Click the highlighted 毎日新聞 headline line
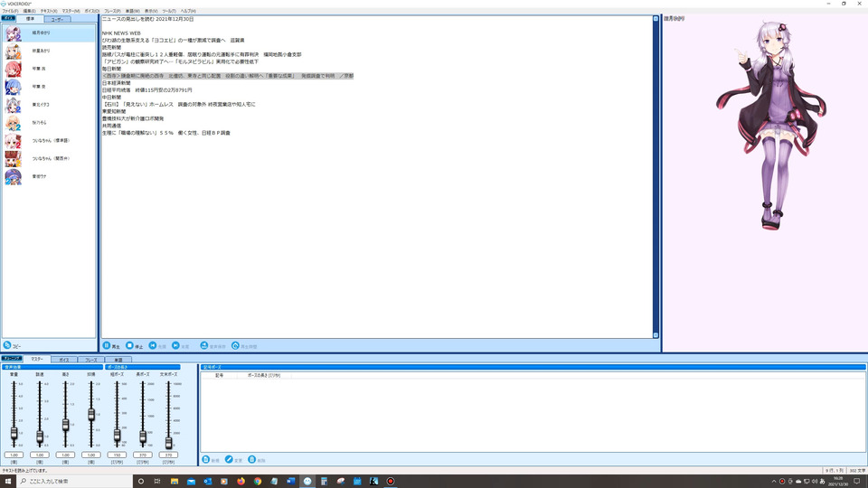 [228, 76]
